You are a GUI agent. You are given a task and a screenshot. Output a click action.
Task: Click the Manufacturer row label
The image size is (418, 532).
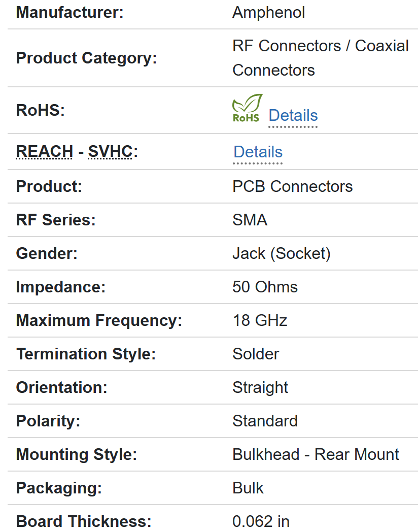pyautogui.click(x=69, y=13)
